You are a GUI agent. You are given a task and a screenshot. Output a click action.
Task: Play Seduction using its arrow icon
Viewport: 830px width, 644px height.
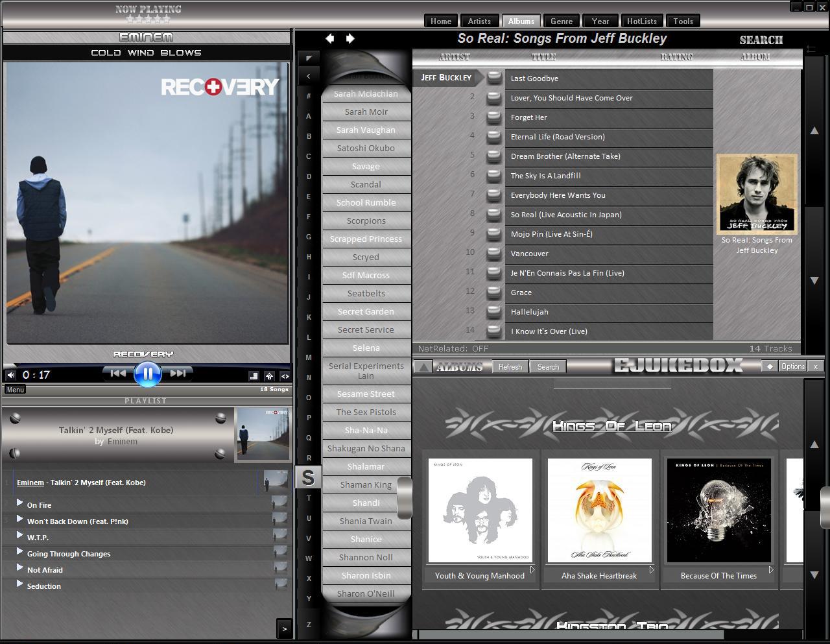point(19,584)
